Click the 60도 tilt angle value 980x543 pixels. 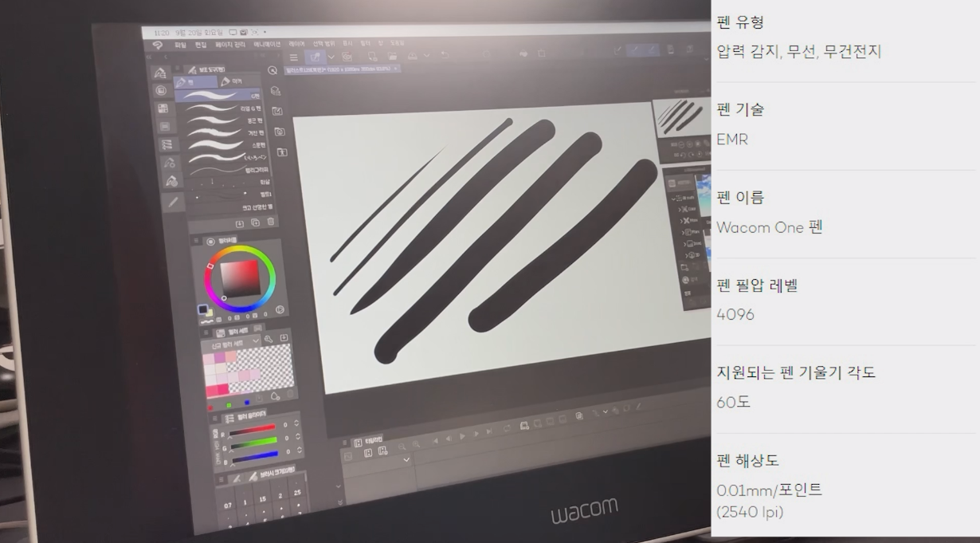click(734, 403)
